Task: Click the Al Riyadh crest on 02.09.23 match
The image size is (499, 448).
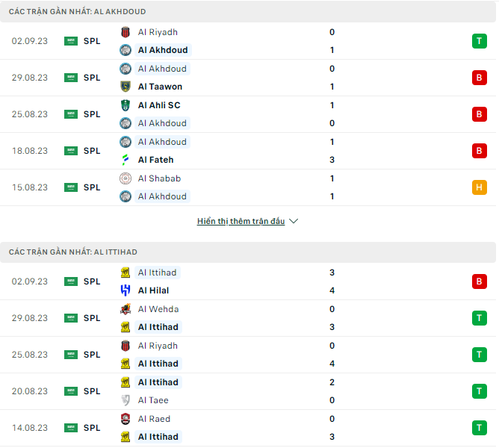Action: coord(125,32)
